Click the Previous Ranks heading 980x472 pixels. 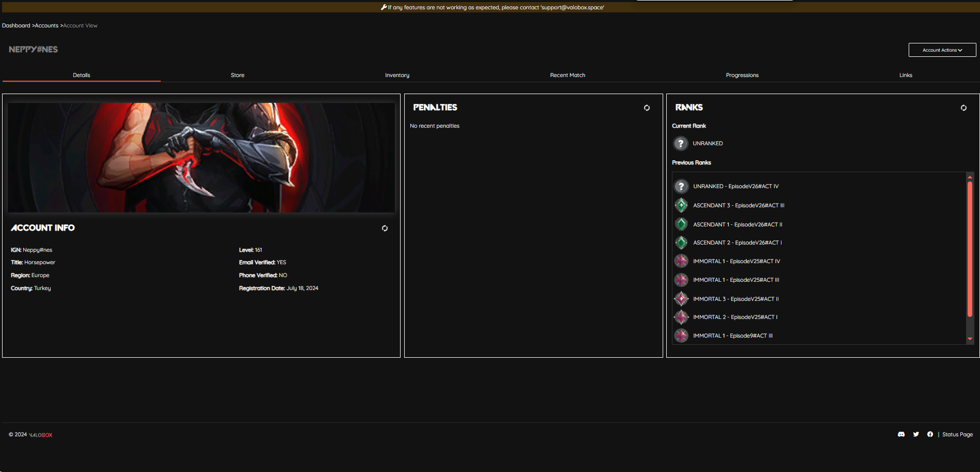pos(692,162)
